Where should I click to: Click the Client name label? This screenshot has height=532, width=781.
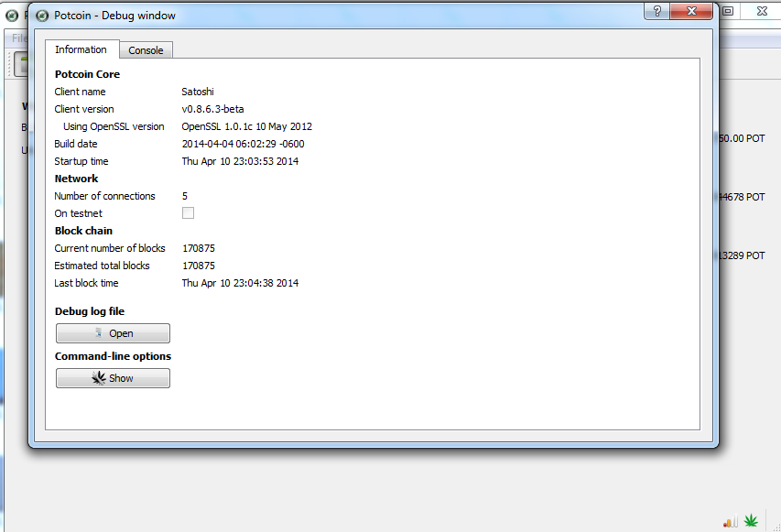pos(80,92)
